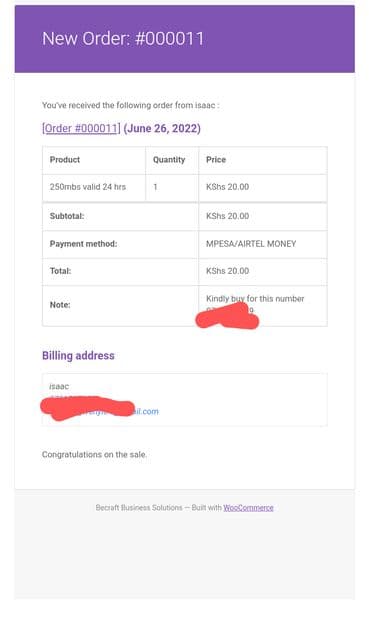Select the 250mbs valid 24 hrs product cell
The height and width of the screenshot is (639, 369).
coord(94,187)
